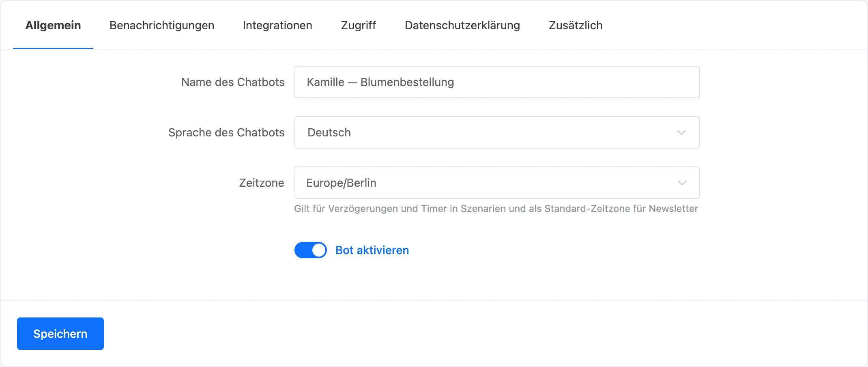The image size is (868, 367).
Task: Open the Zeitzone Europe/Berlin dropdown
Action: pos(497,183)
